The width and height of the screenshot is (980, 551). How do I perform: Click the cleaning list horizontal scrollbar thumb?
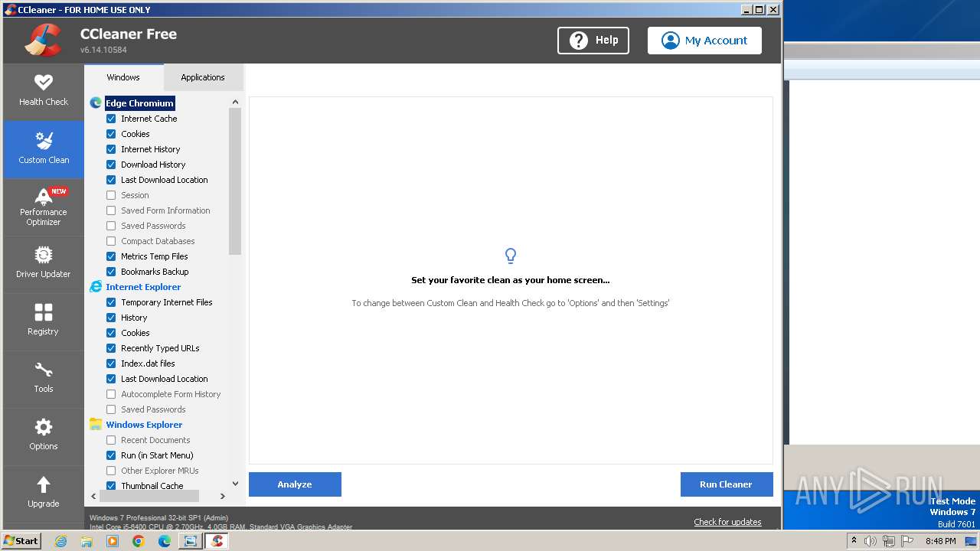[149, 496]
